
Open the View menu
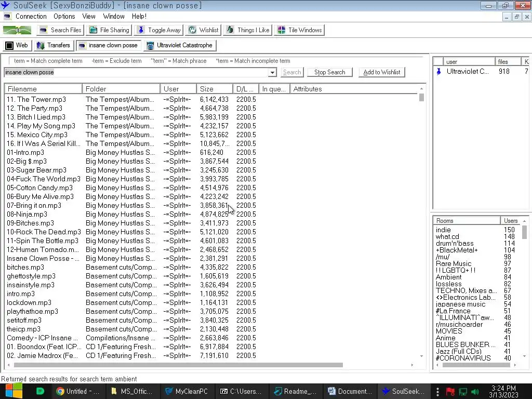coord(88,16)
